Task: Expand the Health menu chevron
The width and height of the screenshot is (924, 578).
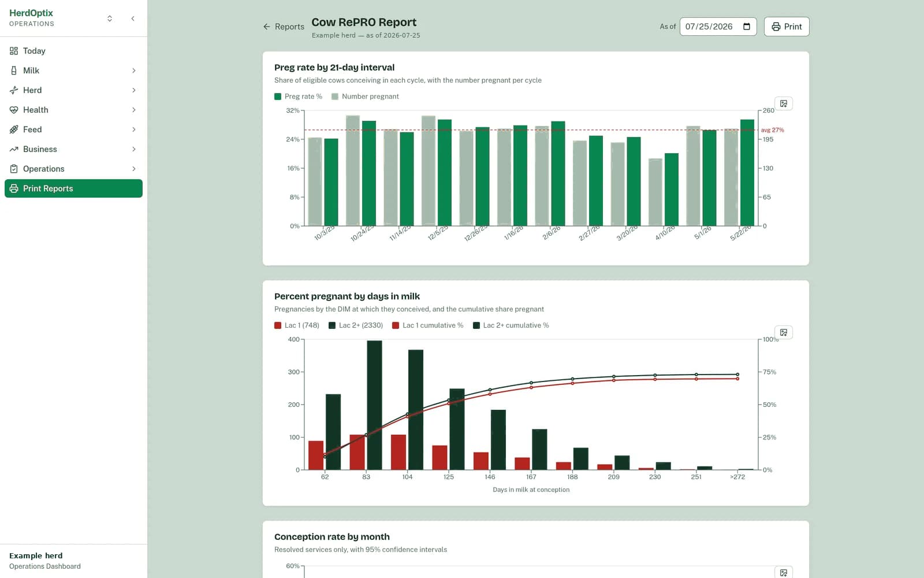Action: coord(134,110)
